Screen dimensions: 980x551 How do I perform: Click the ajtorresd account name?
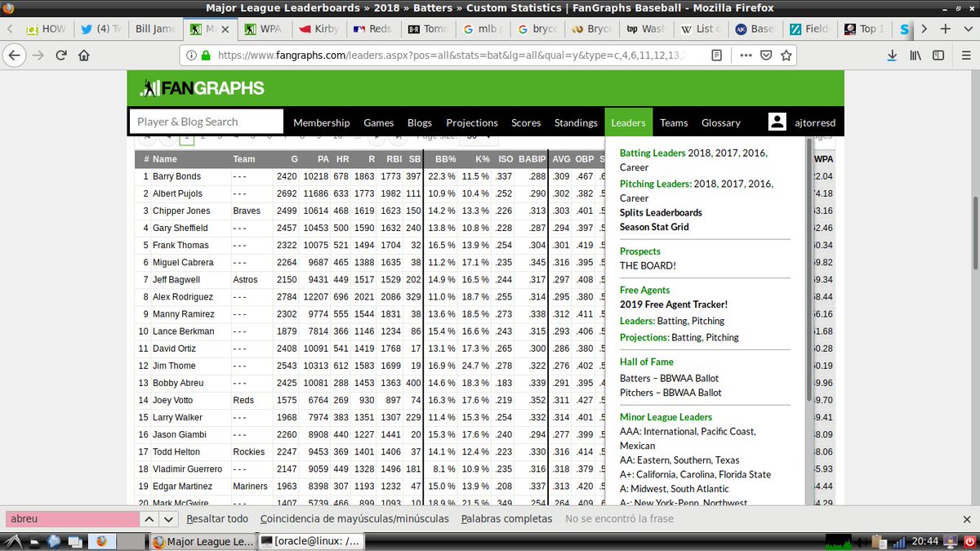[813, 122]
